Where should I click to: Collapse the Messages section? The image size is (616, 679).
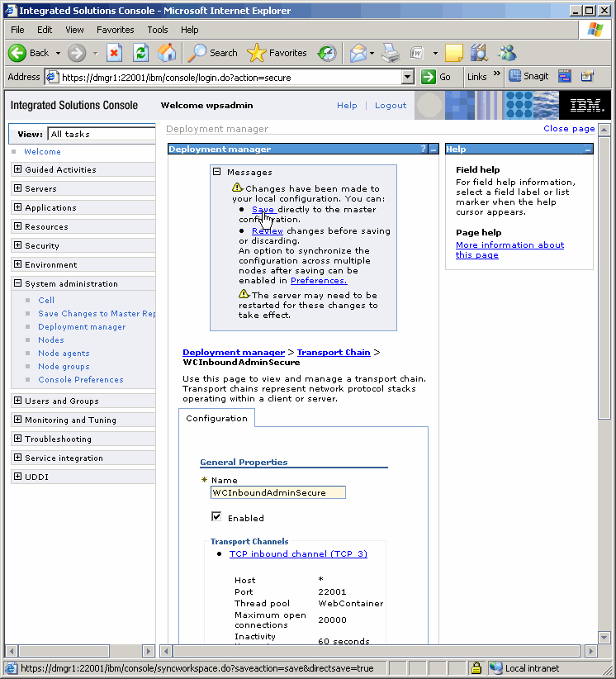tap(217, 172)
